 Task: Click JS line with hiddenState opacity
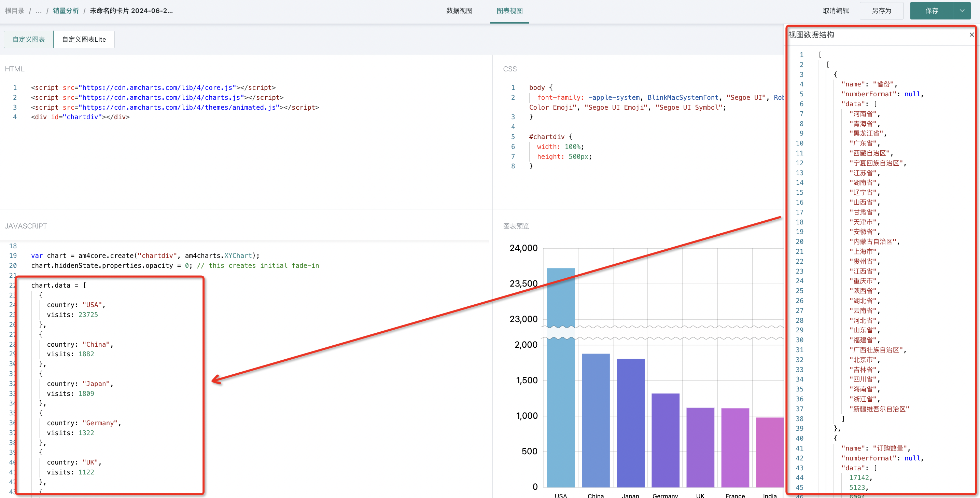click(x=175, y=265)
